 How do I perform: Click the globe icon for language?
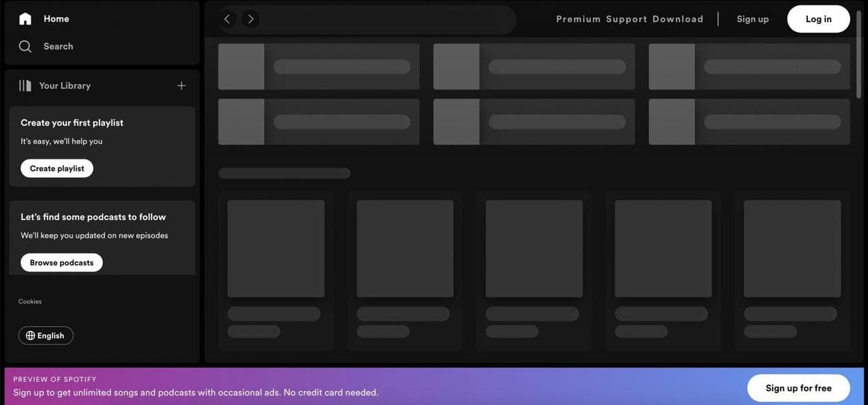click(30, 335)
